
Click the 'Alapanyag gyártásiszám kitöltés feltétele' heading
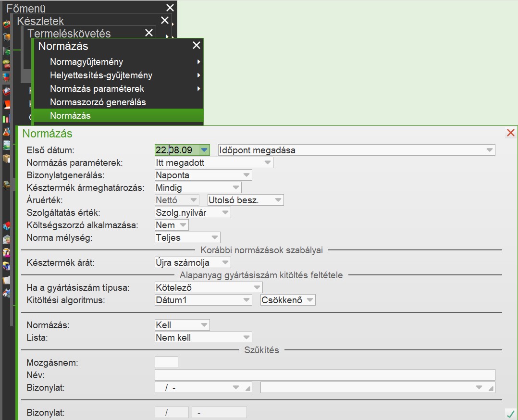coord(261,275)
